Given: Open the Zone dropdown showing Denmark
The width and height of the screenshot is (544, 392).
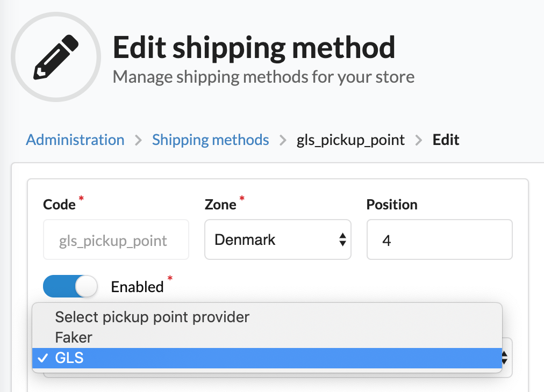Looking at the screenshot, I should 277,239.
